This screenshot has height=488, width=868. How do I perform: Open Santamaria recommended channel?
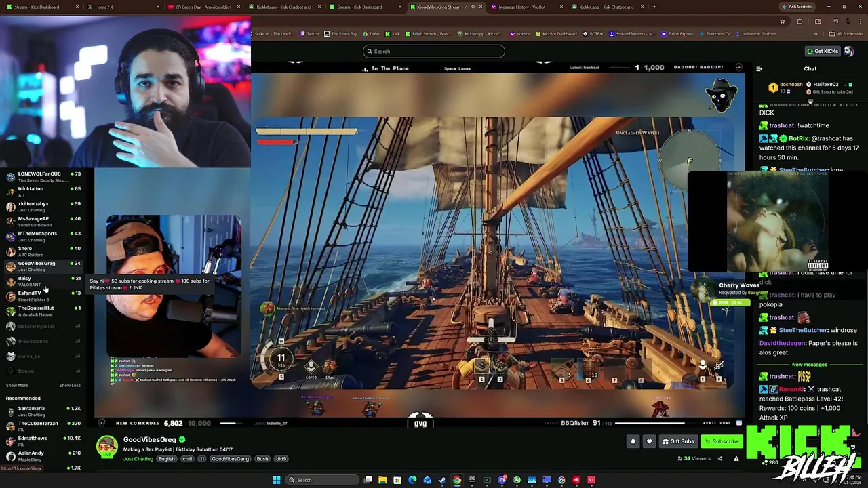(43, 411)
